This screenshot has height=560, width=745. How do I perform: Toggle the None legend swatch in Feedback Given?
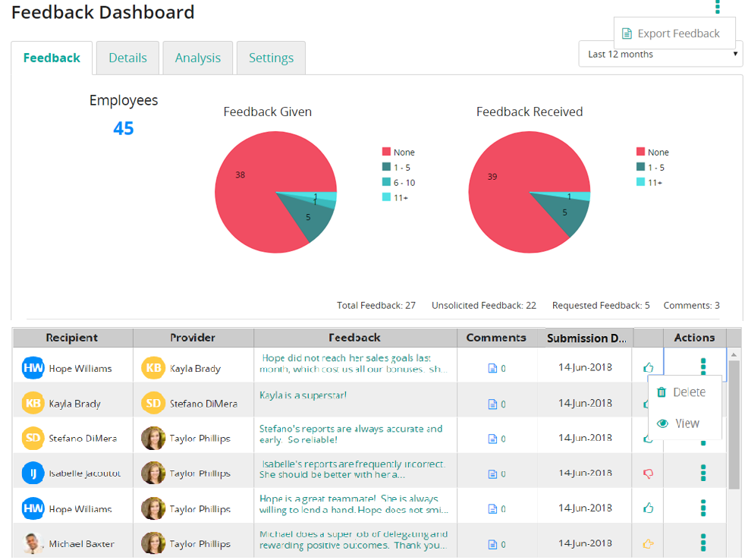(x=386, y=152)
